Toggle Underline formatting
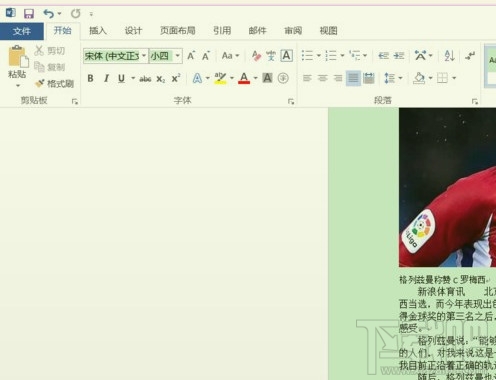This screenshot has width=496, height=380. [x=121, y=78]
